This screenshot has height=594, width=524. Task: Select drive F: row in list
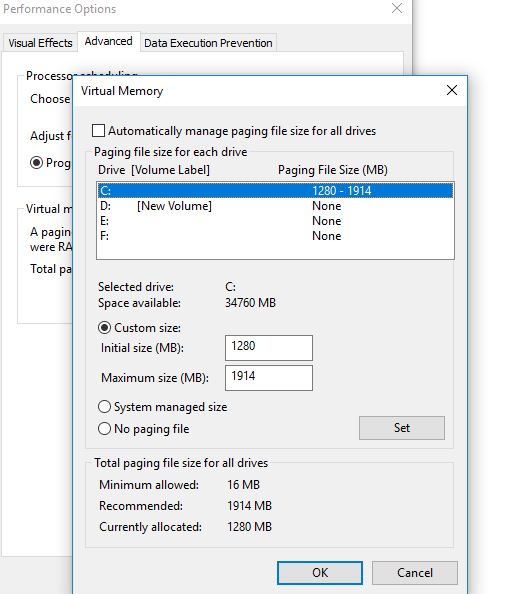click(275, 236)
